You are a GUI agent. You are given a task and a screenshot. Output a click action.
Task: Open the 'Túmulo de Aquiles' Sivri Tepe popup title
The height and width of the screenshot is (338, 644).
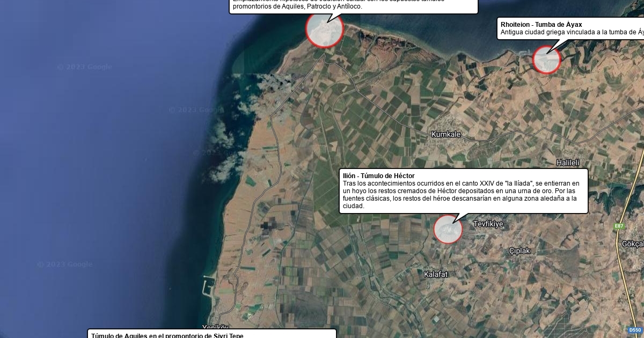point(167,335)
